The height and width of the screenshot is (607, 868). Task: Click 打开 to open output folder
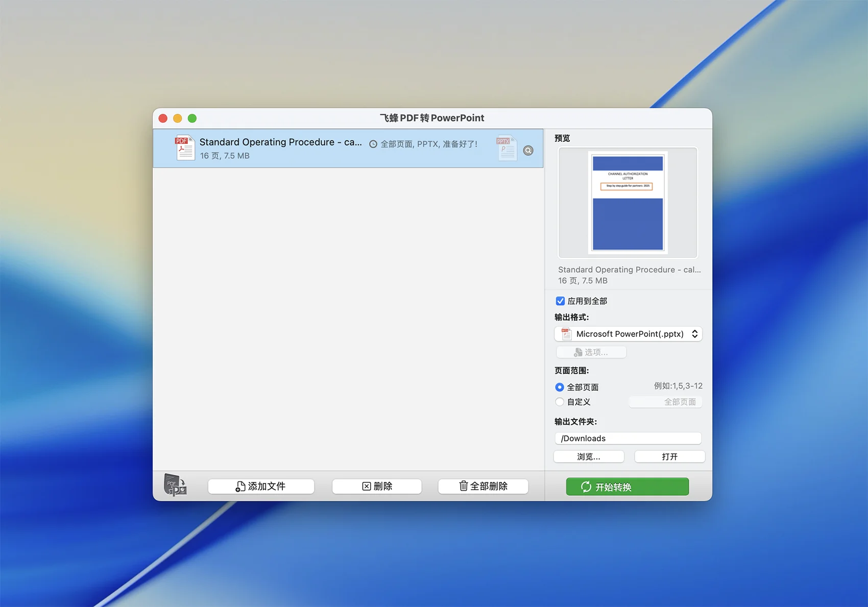[669, 457]
